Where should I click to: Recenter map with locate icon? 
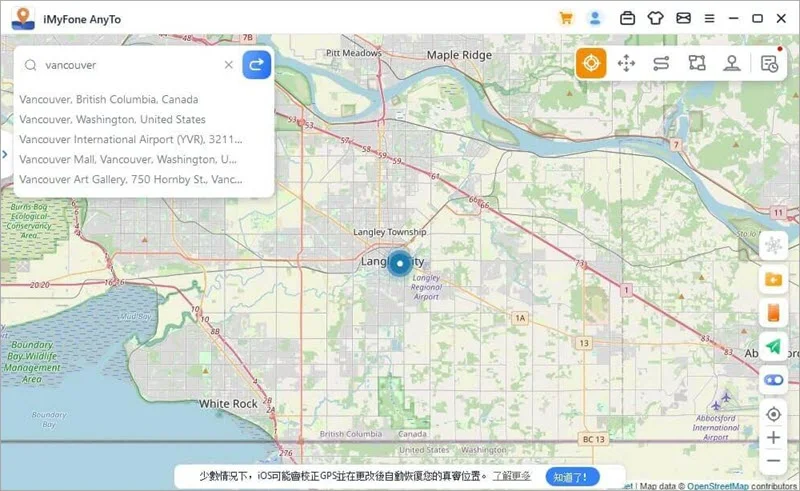point(773,414)
